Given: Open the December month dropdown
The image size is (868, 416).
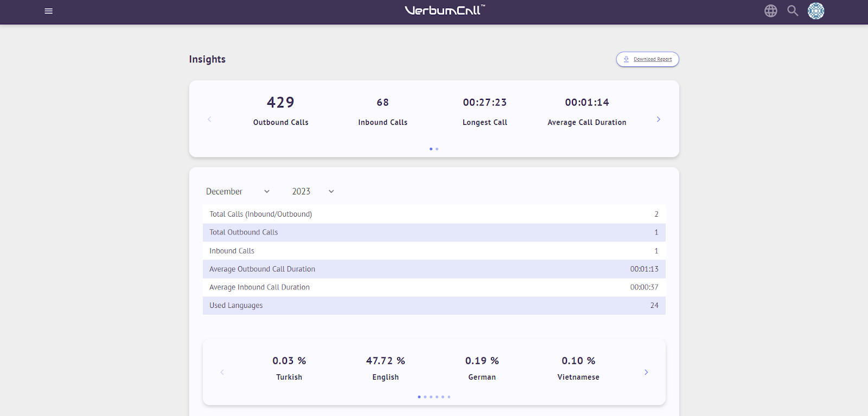Looking at the screenshot, I should pos(238,191).
